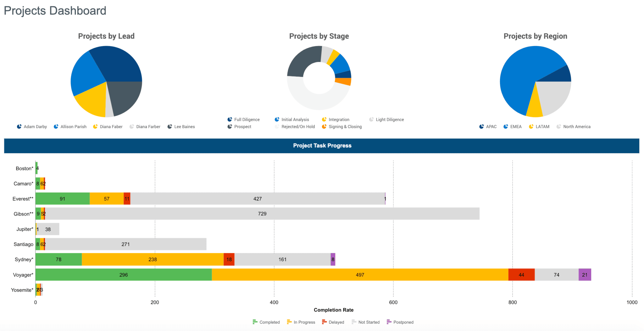Viewport: 644px width, 331px height.
Task: Click the APAC legend pie icon
Action: tap(481, 126)
